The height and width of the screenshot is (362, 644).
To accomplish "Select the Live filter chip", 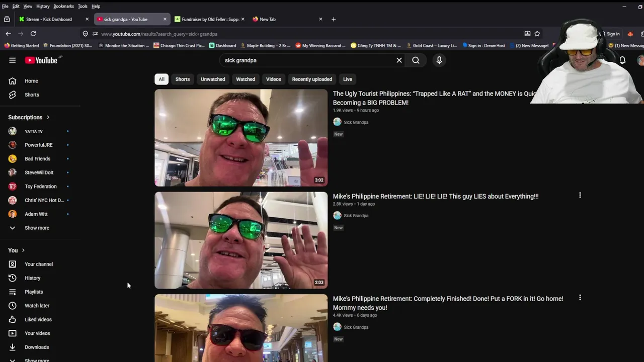I will (348, 79).
